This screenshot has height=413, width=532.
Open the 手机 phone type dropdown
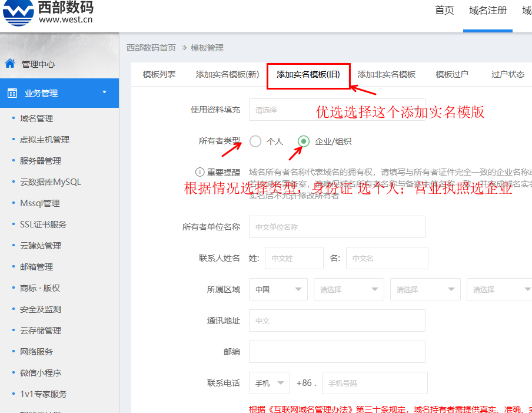pyautogui.click(x=269, y=383)
